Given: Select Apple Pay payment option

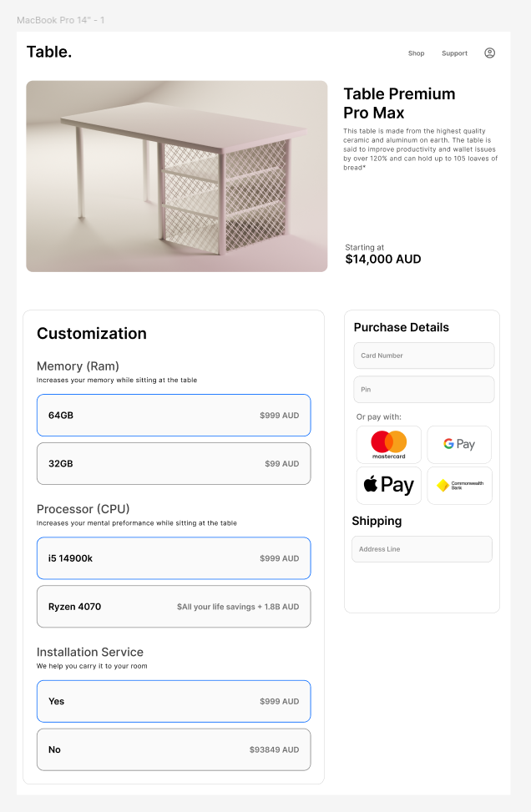Looking at the screenshot, I should 388,485.
